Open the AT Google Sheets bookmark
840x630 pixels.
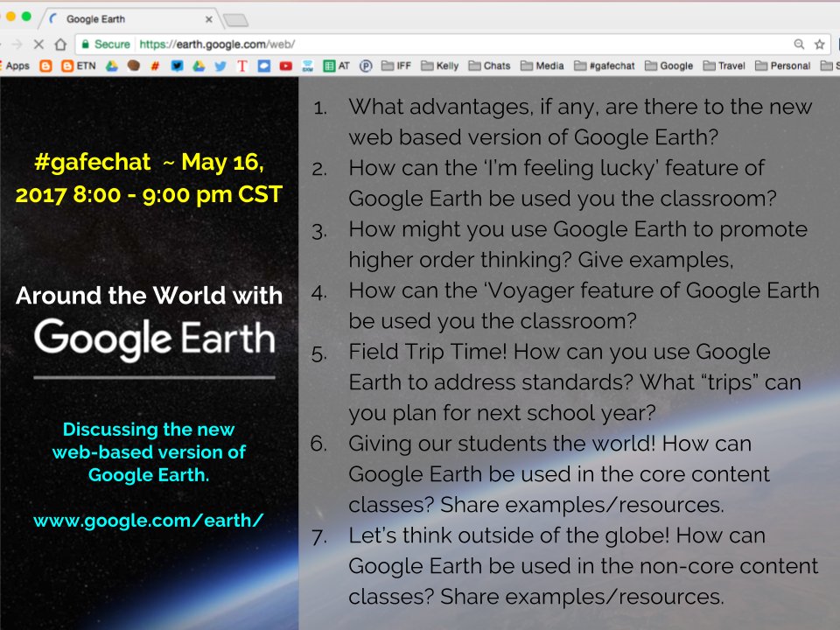[336, 66]
